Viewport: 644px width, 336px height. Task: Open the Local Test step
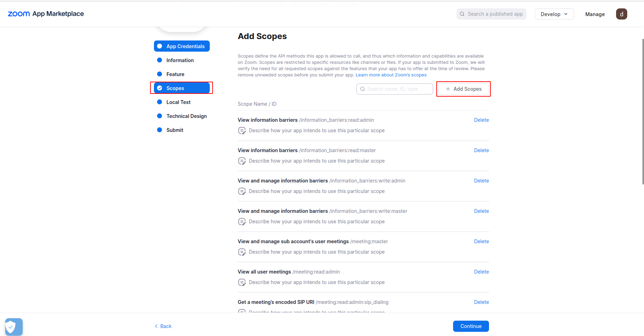(x=178, y=102)
